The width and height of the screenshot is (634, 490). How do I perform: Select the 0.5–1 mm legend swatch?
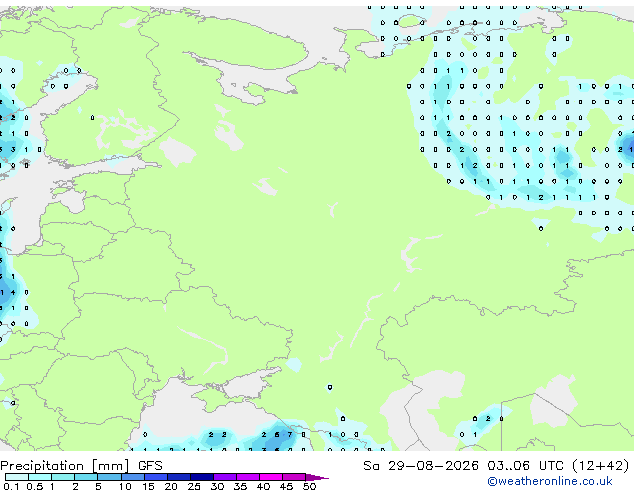40,477
